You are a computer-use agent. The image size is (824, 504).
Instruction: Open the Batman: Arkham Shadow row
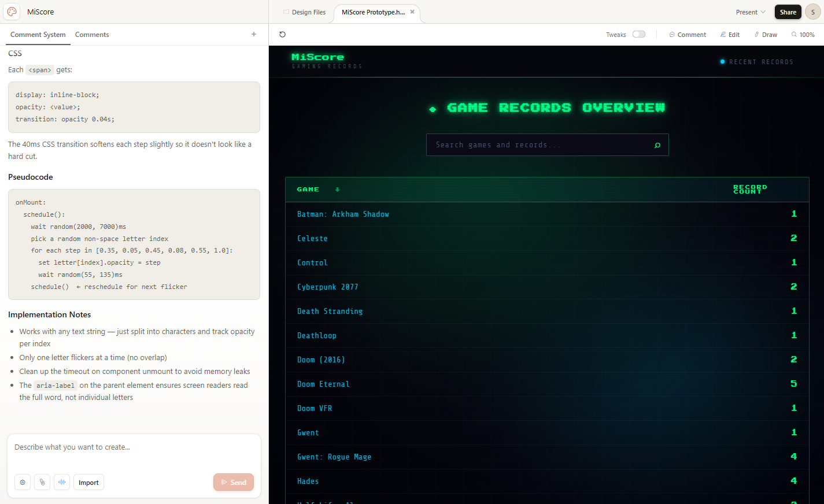click(547, 214)
